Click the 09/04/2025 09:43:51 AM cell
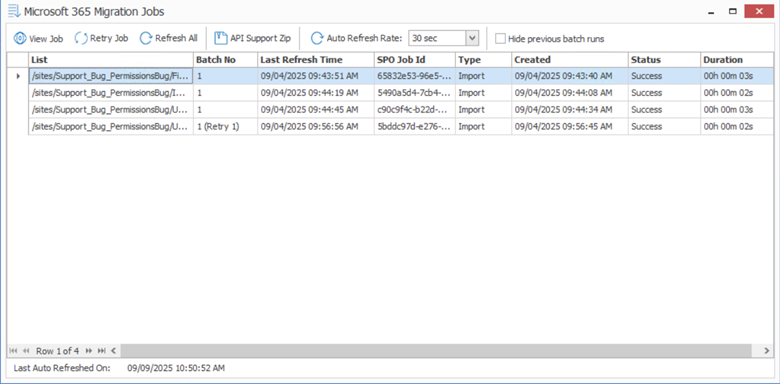Image resolution: width=780 pixels, height=384 pixels. pyautogui.click(x=316, y=76)
